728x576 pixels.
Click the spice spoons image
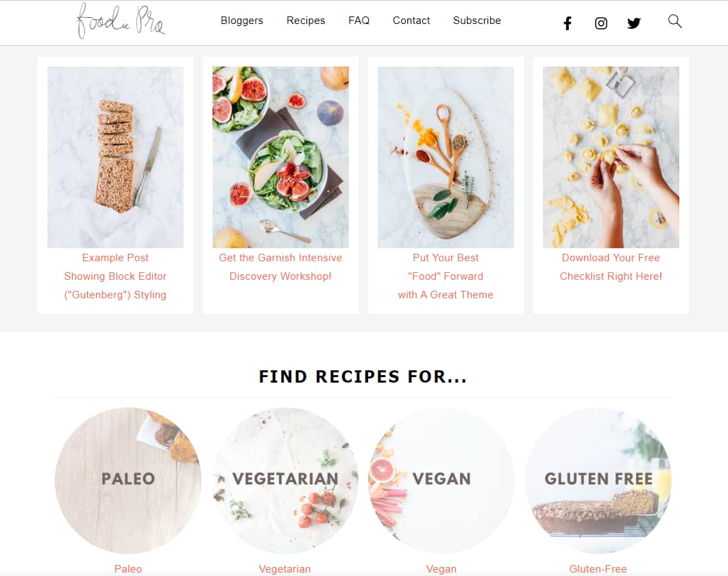click(446, 157)
